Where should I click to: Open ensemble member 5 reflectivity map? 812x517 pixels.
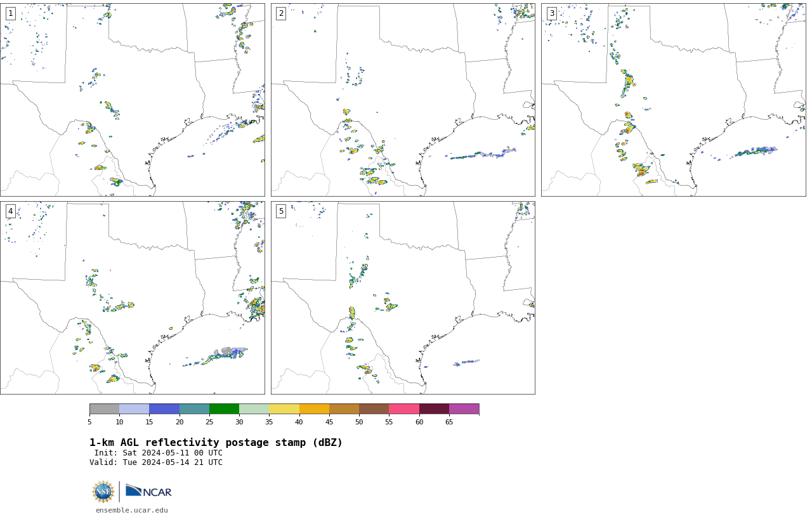pos(403,298)
